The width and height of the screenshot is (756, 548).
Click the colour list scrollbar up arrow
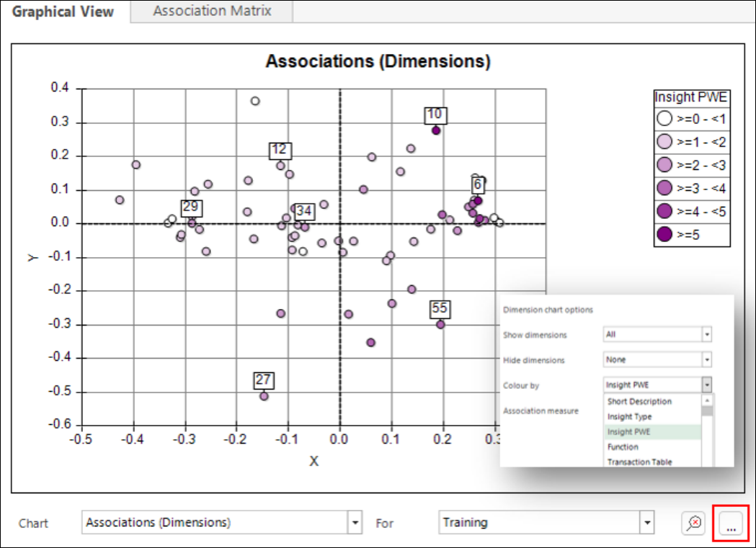tap(707, 400)
